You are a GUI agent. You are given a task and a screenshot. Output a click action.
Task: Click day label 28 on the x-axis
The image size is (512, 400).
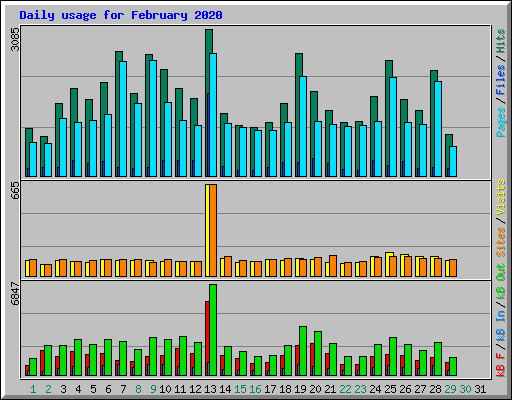(x=435, y=389)
